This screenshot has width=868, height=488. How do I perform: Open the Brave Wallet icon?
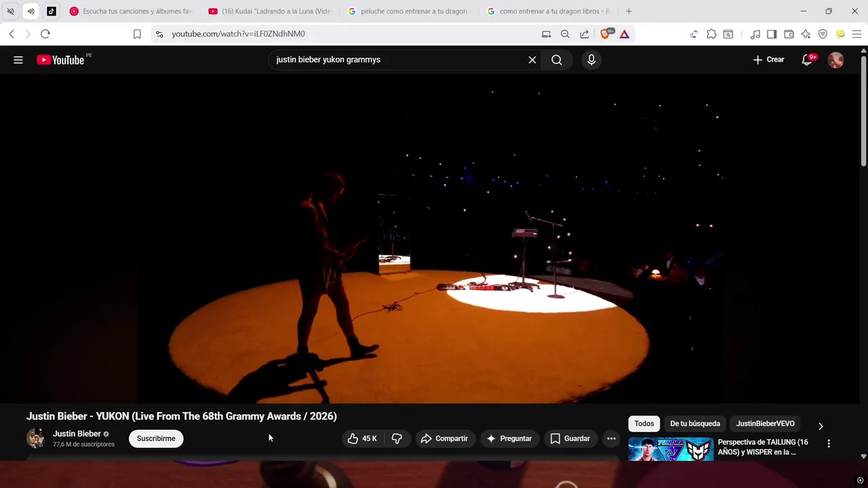[x=789, y=34]
